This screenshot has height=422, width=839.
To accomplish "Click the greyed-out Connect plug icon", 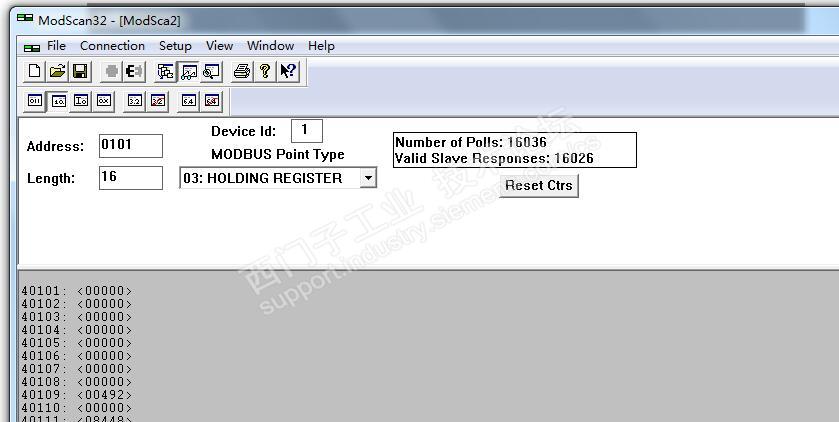I will click(x=111, y=71).
